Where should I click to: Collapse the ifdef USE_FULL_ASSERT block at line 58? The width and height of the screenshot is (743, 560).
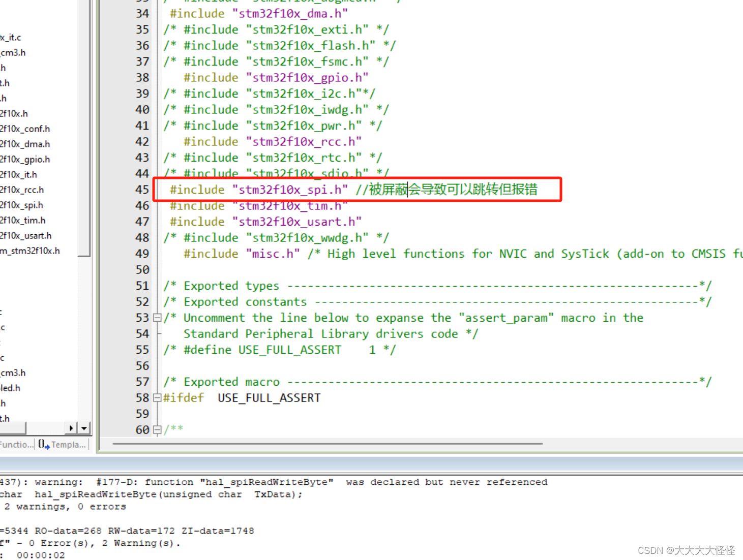pyautogui.click(x=157, y=398)
